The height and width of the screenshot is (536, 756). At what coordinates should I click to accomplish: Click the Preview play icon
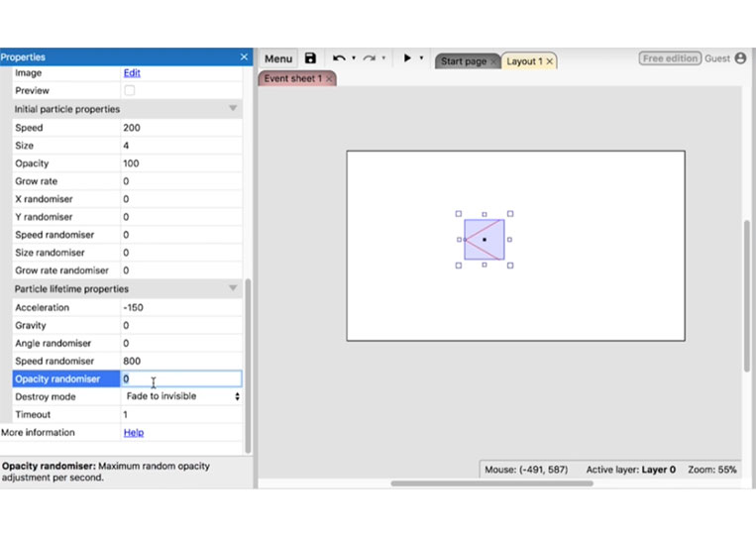click(407, 57)
